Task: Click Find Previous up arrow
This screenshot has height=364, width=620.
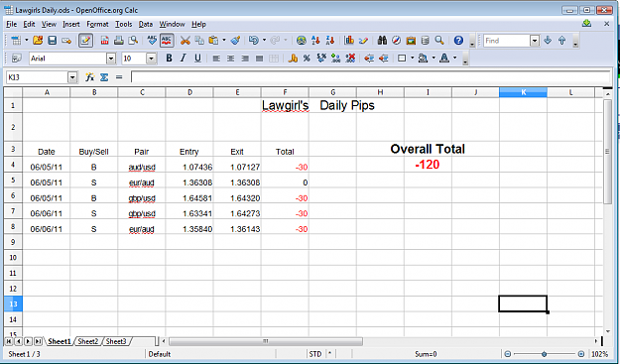Action: pyautogui.click(x=561, y=41)
